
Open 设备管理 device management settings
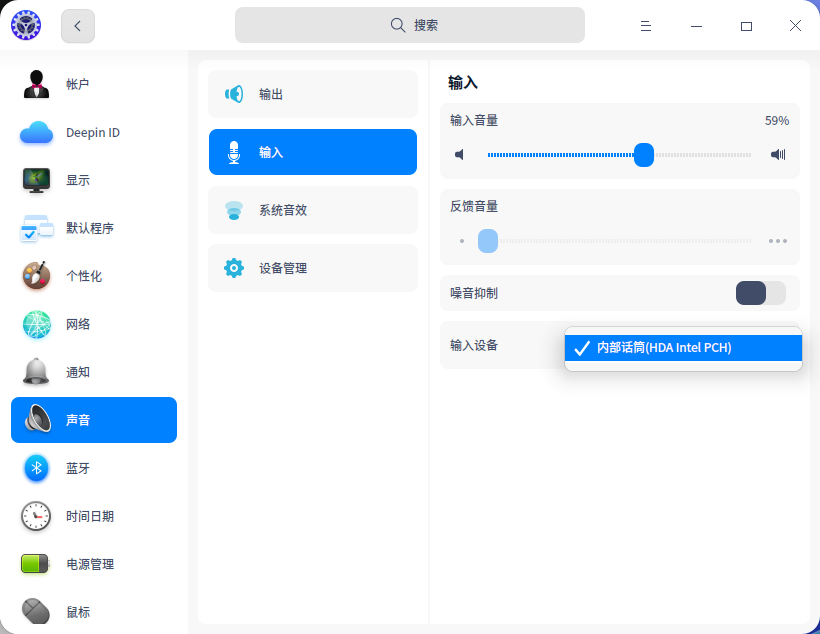pos(312,268)
